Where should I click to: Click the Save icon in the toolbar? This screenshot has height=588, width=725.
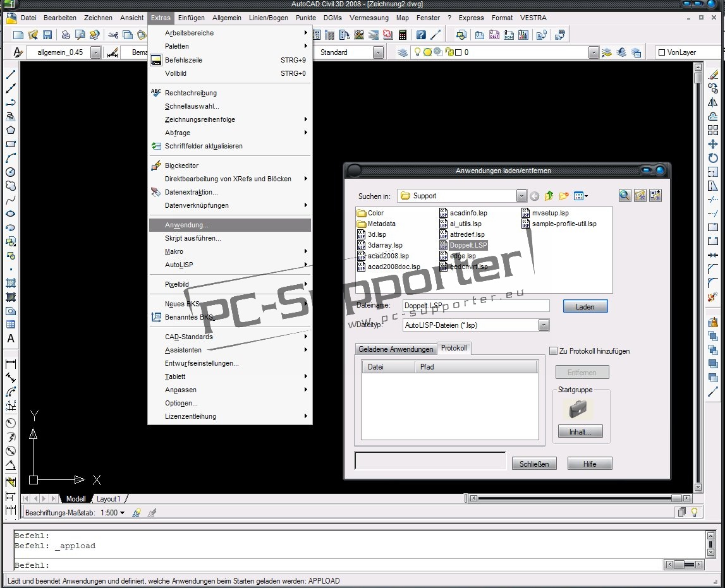click(x=48, y=35)
